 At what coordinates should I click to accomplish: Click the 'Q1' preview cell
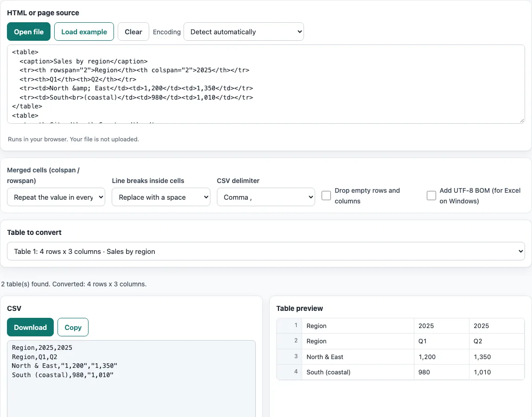pyautogui.click(x=442, y=341)
